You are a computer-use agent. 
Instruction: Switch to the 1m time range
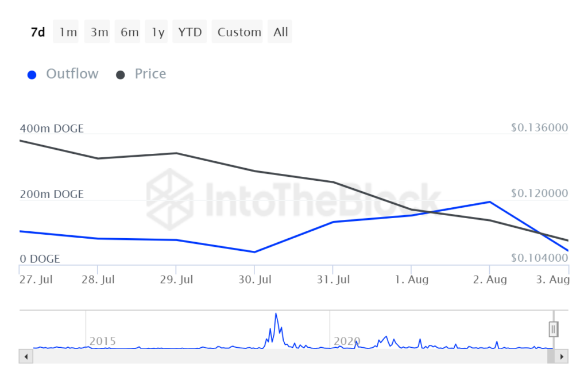coord(68,32)
